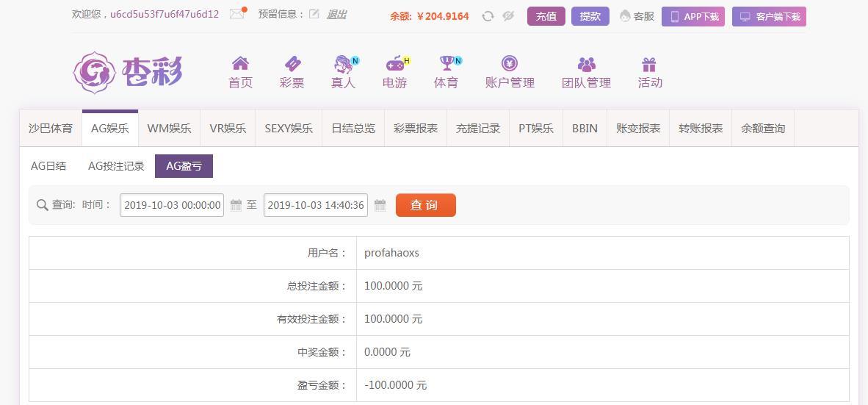Switch to PT娱乐 tab

pyautogui.click(x=536, y=129)
